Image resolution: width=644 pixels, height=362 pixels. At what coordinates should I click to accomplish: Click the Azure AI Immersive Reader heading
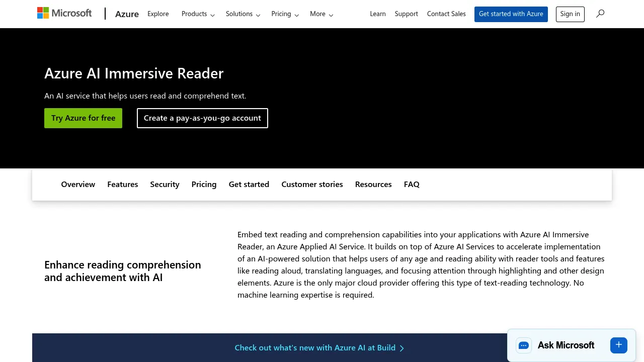coord(134,73)
